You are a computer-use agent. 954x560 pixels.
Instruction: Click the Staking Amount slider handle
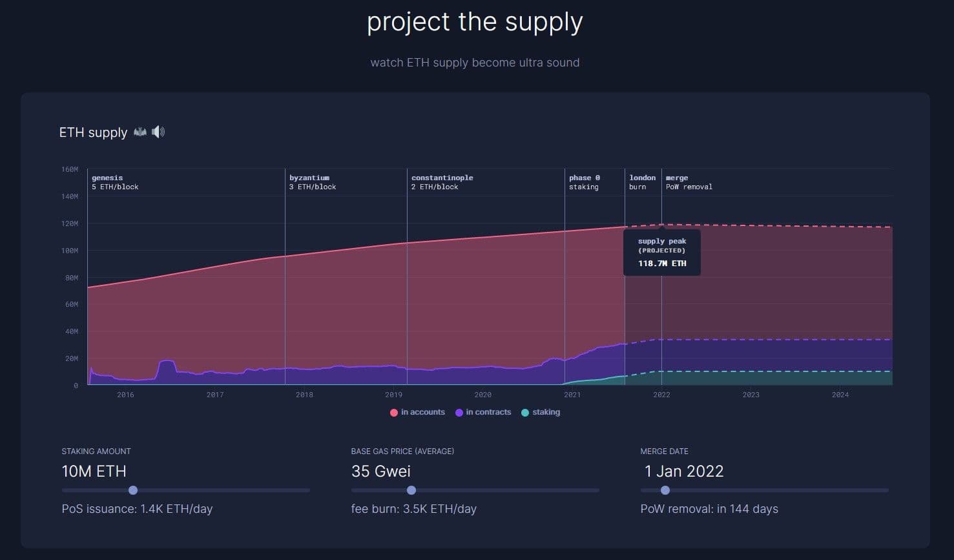133,490
